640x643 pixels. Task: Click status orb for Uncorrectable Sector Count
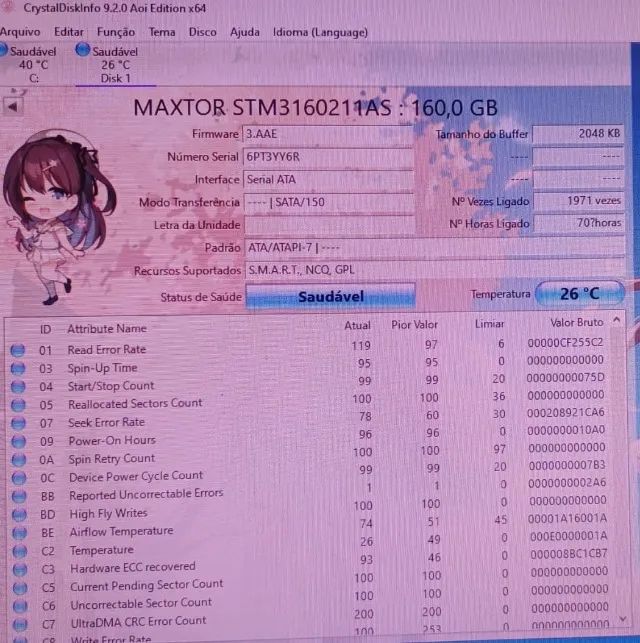coord(20,606)
